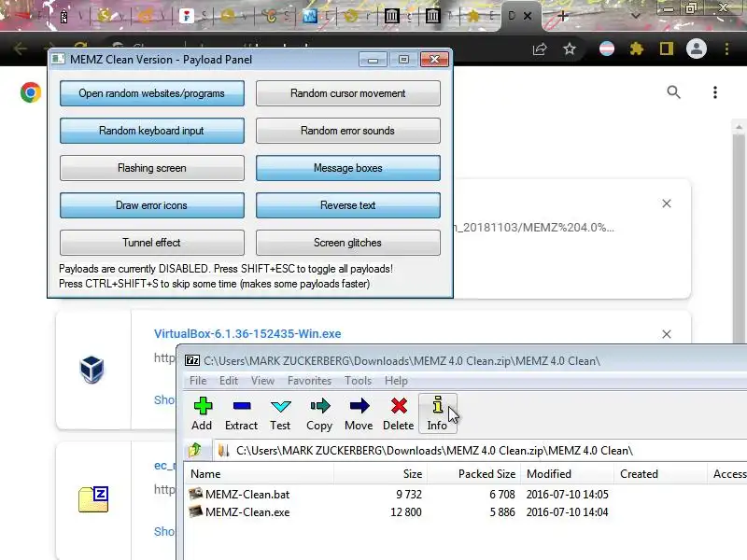747x560 pixels.
Task: Open the Downloads page more actions menu
Action: [715, 91]
